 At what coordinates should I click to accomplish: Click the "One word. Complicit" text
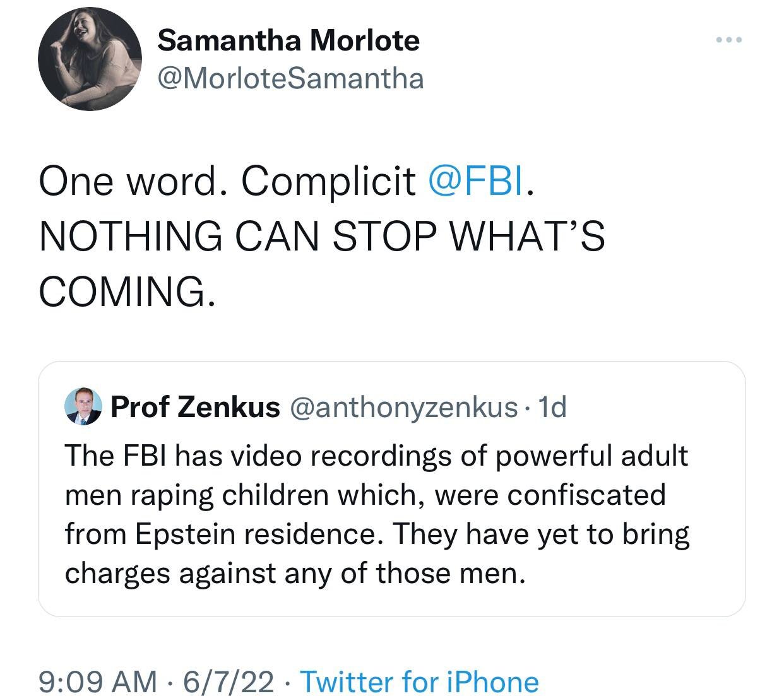(227, 182)
